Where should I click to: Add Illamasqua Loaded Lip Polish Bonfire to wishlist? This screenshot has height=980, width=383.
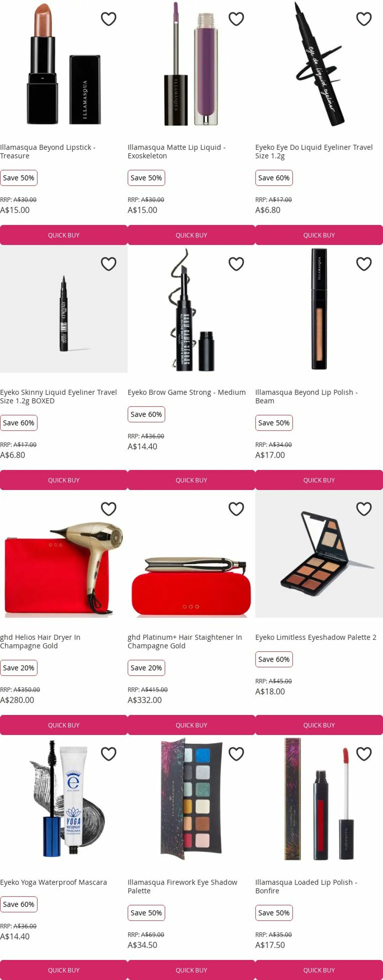coord(364,754)
